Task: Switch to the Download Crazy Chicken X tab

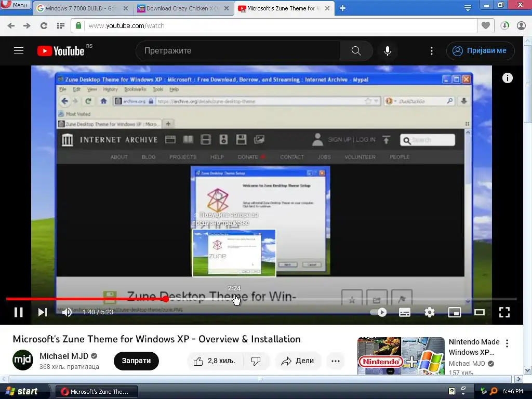Action: click(x=183, y=8)
